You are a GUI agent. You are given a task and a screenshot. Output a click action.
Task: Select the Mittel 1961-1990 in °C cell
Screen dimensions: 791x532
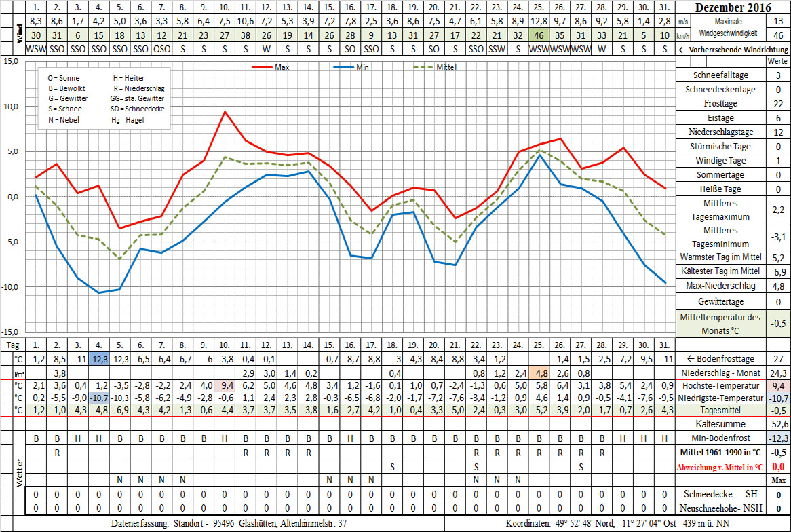tap(721, 452)
